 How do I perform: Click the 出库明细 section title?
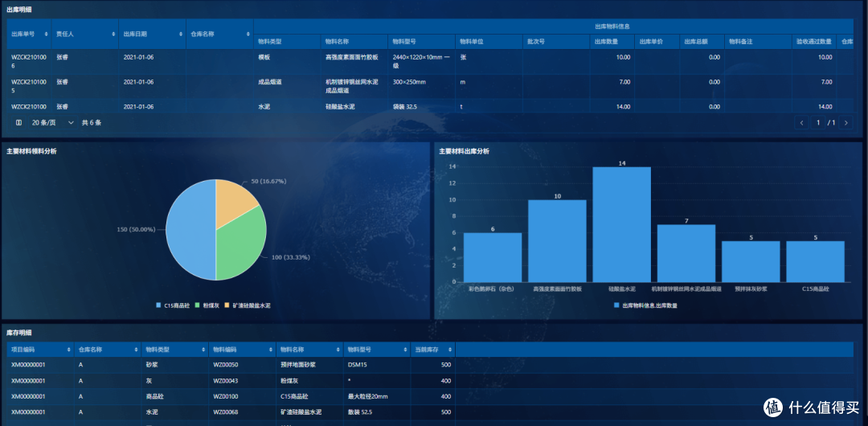pos(18,10)
